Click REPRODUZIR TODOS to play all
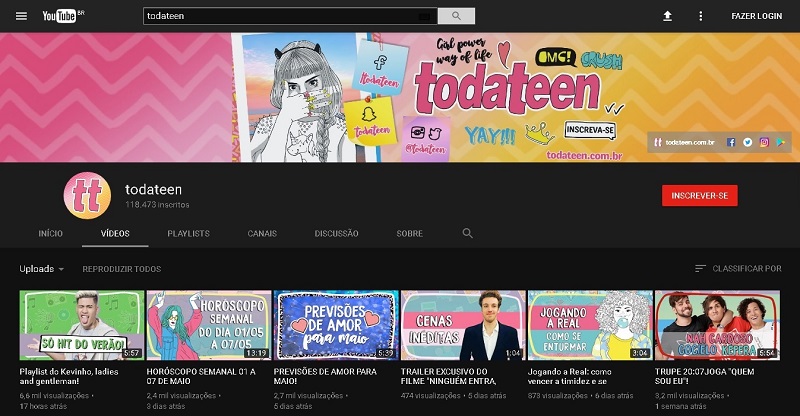The width and height of the screenshot is (800, 416). click(121, 269)
